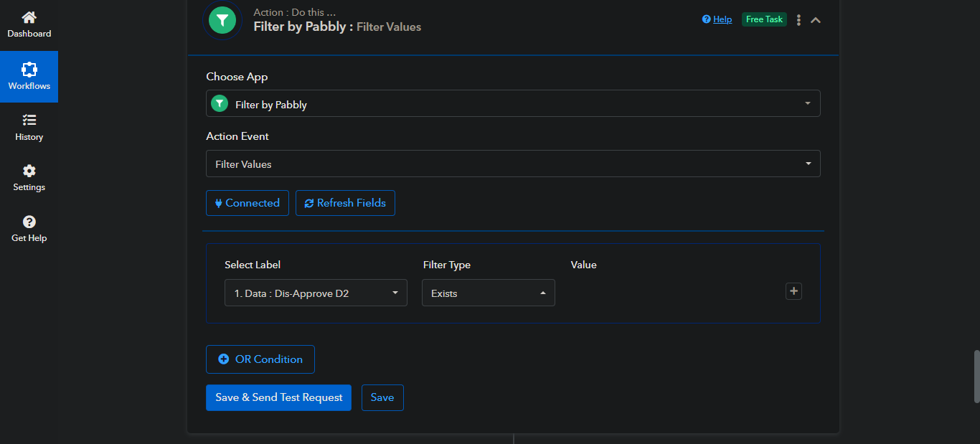Click Save & Send Test Request
Viewport: 980px width, 444px height.
[278, 397]
